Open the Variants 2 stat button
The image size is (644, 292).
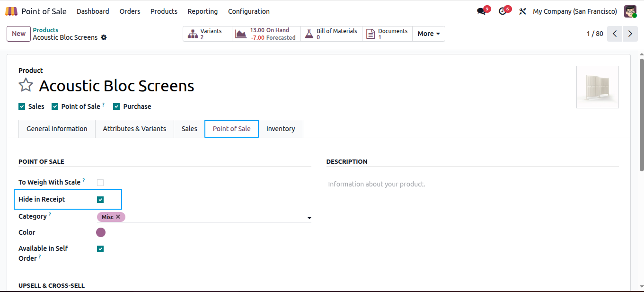pyautogui.click(x=207, y=34)
